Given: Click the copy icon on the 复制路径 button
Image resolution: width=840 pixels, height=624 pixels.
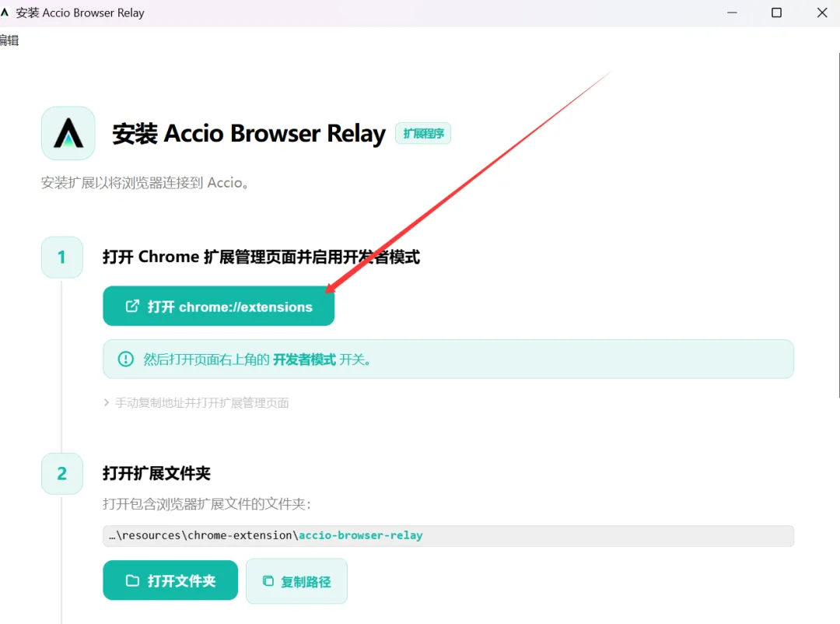Looking at the screenshot, I should [268, 581].
